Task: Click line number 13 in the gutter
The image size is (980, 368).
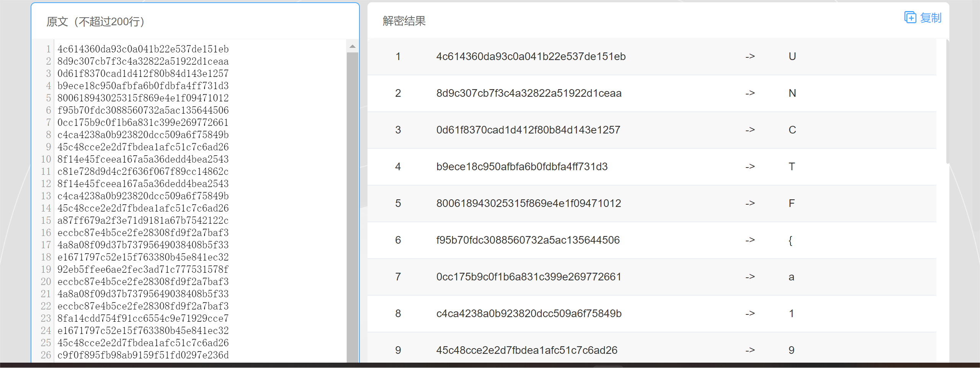Action: tap(46, 196)
